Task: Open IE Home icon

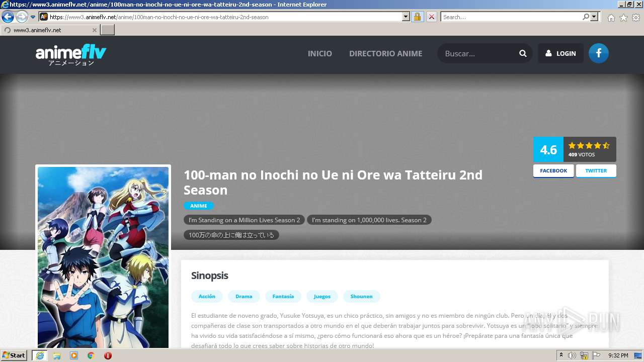Action: pyautogui.click(x=611, y=18)
